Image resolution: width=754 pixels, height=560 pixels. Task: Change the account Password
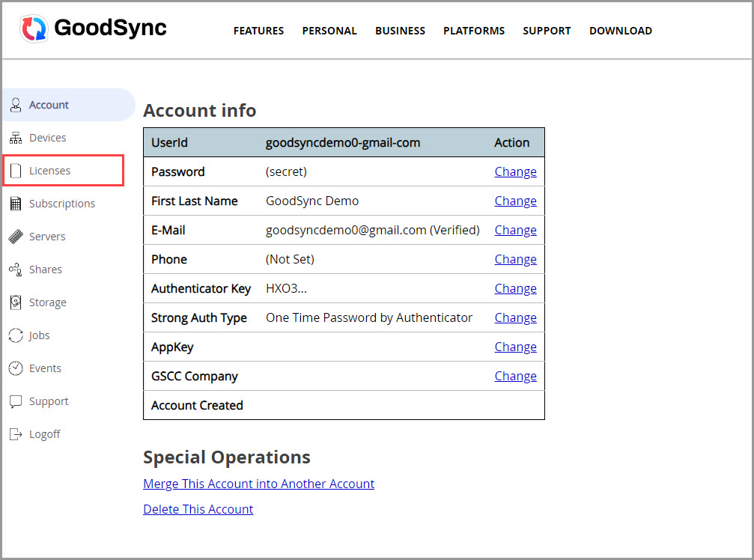[x=515, y=171]
